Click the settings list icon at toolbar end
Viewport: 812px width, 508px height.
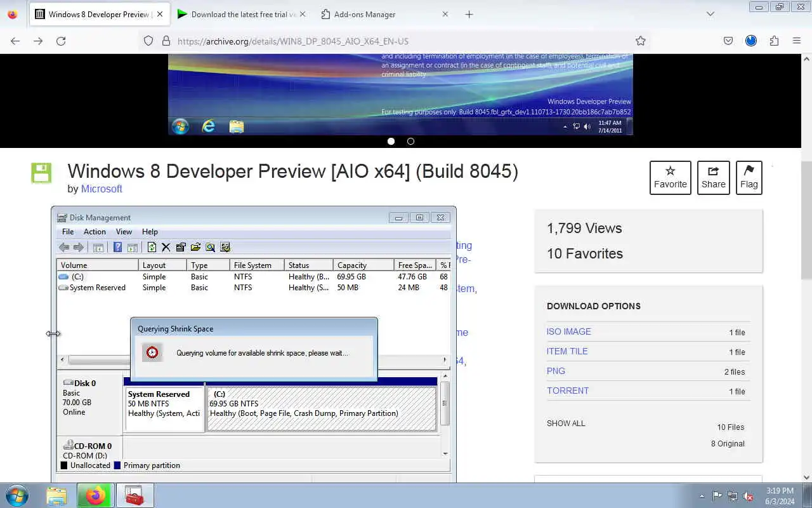(x=225, y=247)
